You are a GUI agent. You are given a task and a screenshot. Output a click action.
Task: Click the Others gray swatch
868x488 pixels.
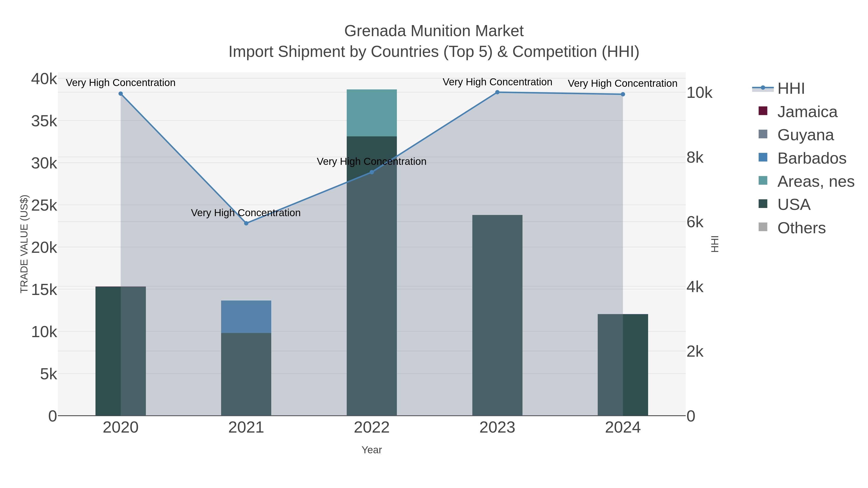(763, 227)
